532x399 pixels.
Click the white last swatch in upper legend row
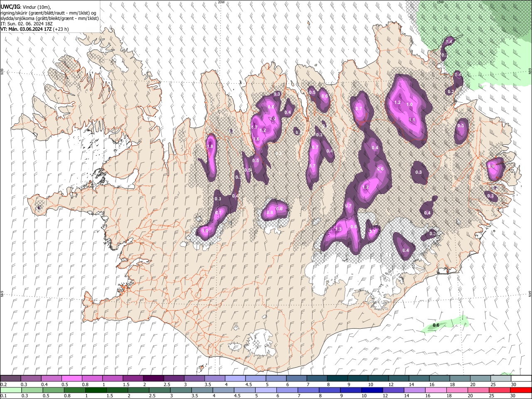pos(521,379)
